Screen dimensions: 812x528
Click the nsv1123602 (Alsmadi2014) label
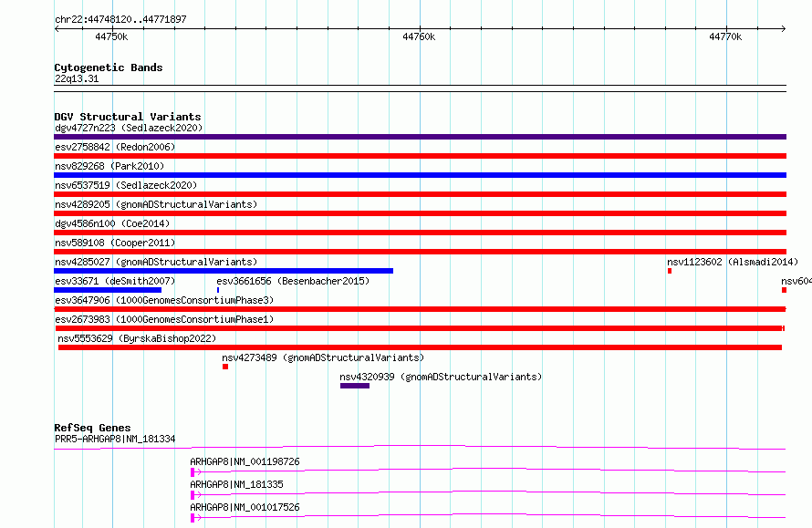tap(733, 262)
